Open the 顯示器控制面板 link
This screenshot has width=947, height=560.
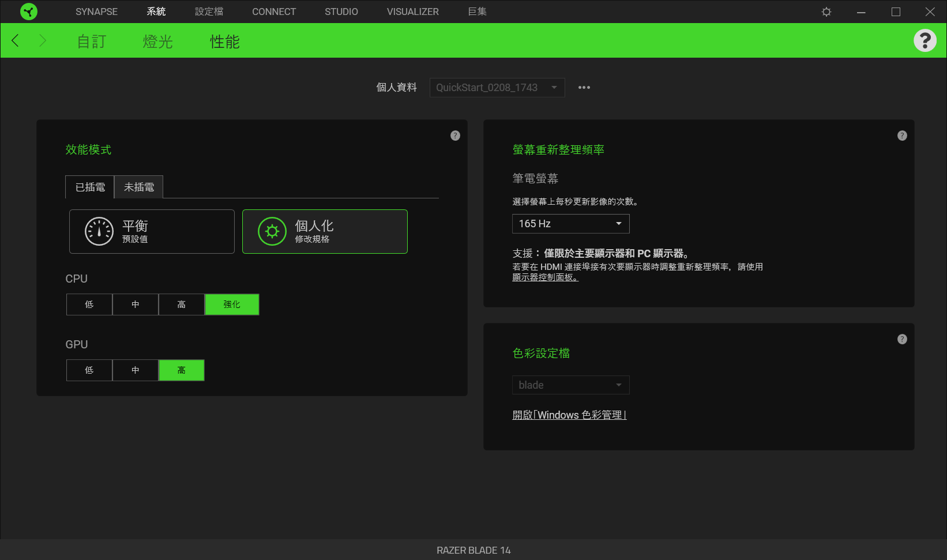tap(545, 277)
